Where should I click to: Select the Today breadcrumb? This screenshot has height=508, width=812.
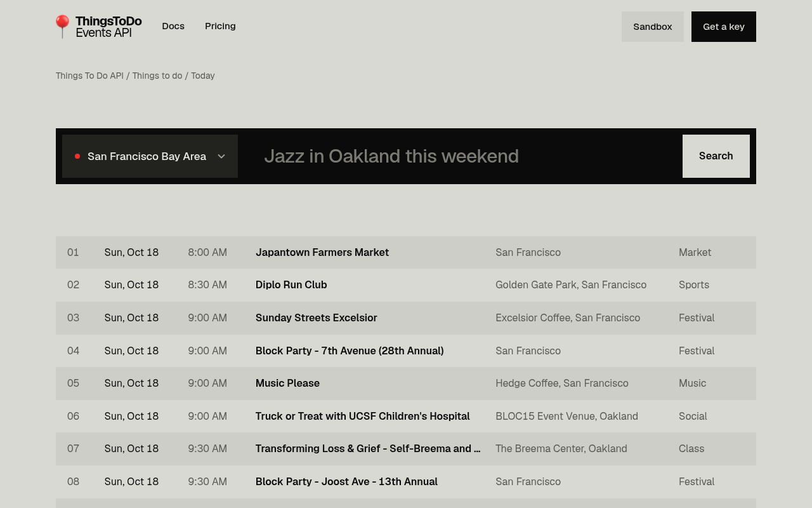pos(203,76)
